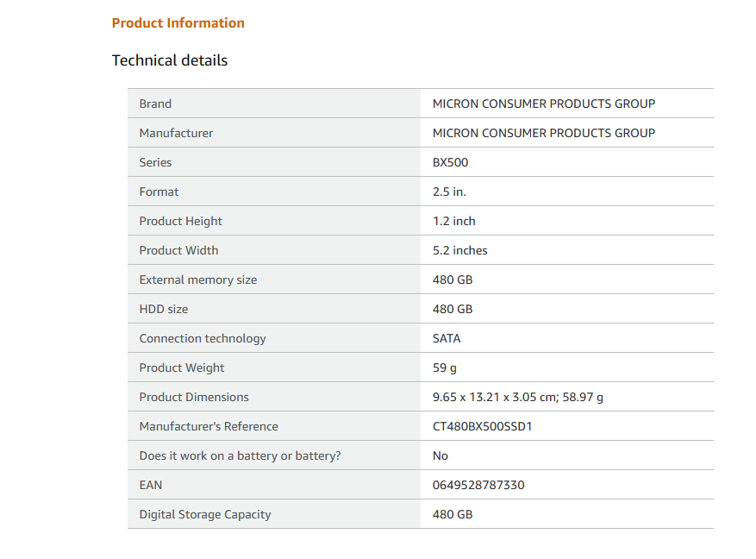
Task: Click the External memory size label
Action: pyautogui.click(x=197, y=279)
